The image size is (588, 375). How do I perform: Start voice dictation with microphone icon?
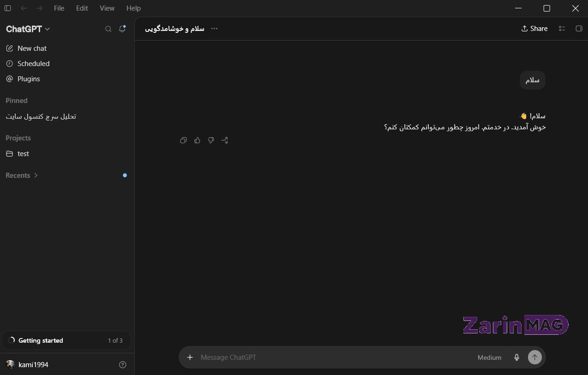517,357
